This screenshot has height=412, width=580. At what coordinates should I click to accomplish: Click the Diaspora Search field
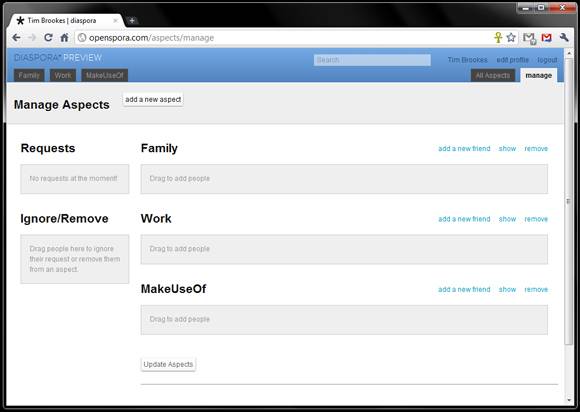click(x=372, y=60)
